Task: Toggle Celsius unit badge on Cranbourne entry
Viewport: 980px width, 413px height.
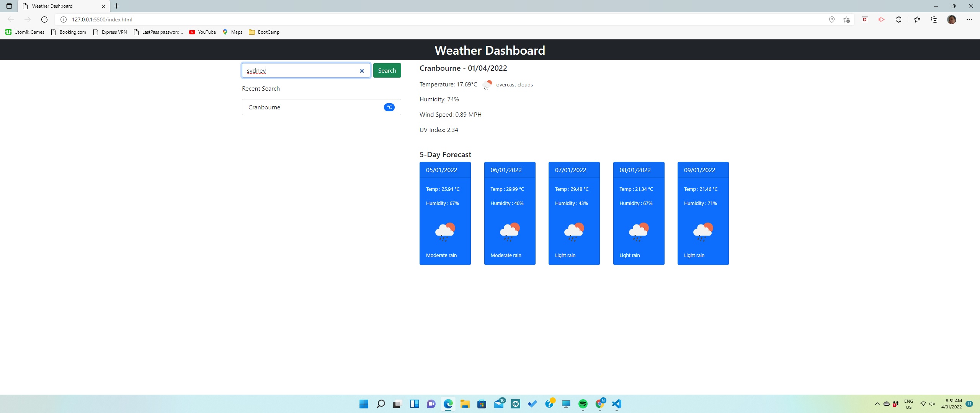Action: point(389,107)
